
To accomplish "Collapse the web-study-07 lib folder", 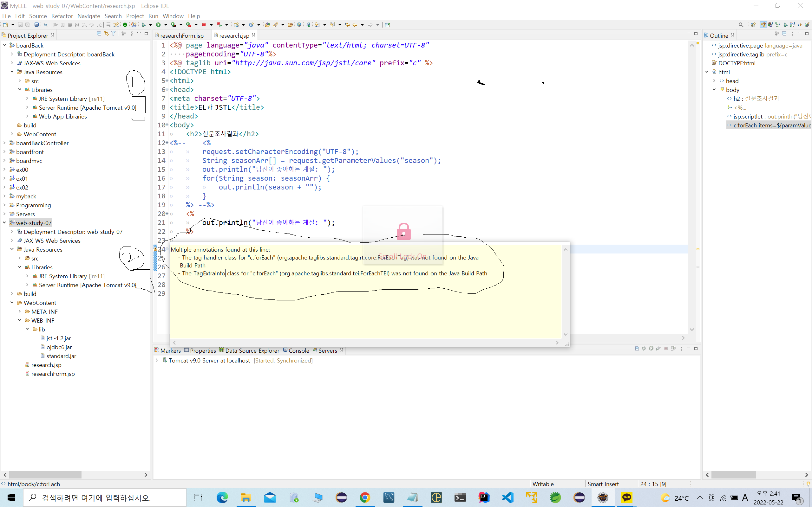I will point(27,329).
